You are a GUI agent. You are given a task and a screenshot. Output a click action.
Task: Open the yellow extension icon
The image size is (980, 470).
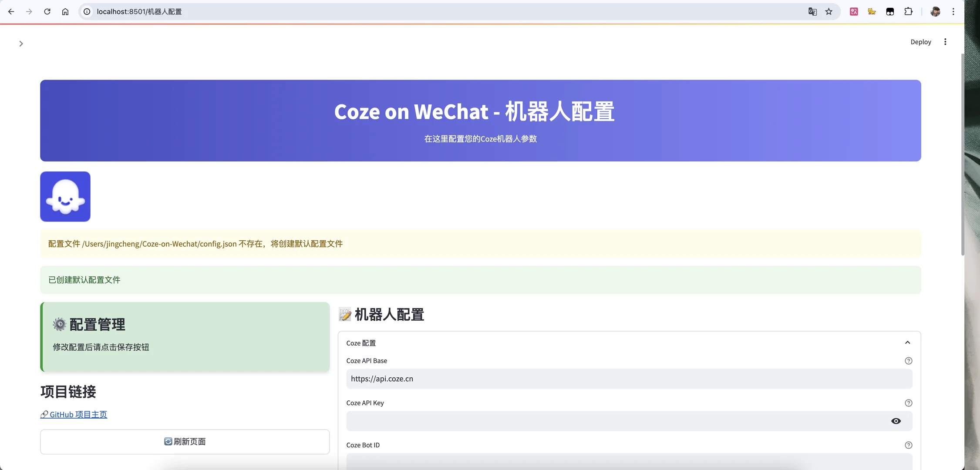pos(872,12)
